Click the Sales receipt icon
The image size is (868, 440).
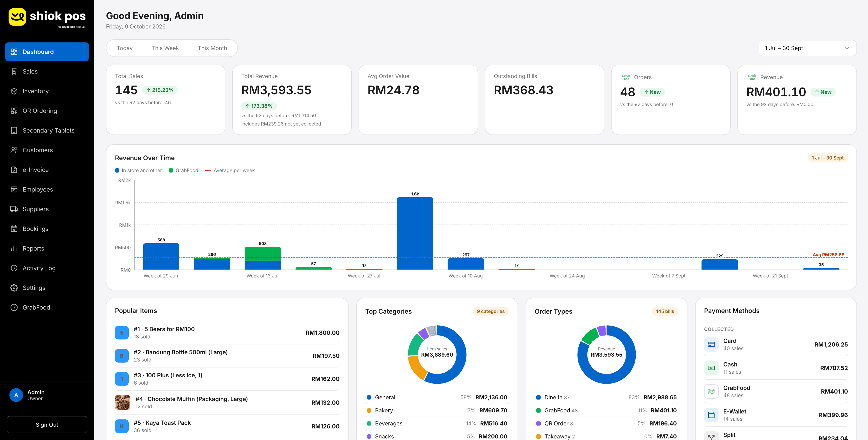[x=14, y=71]
